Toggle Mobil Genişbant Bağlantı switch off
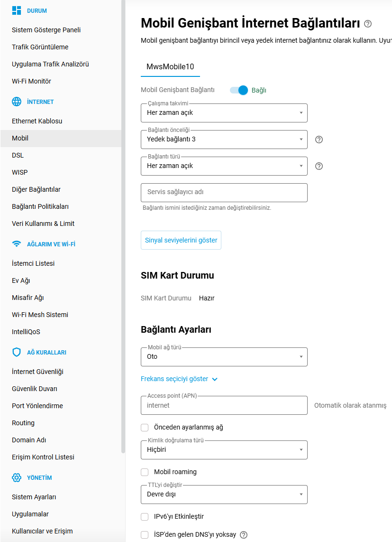Screen dimensions: 392x542 (239, 90)
